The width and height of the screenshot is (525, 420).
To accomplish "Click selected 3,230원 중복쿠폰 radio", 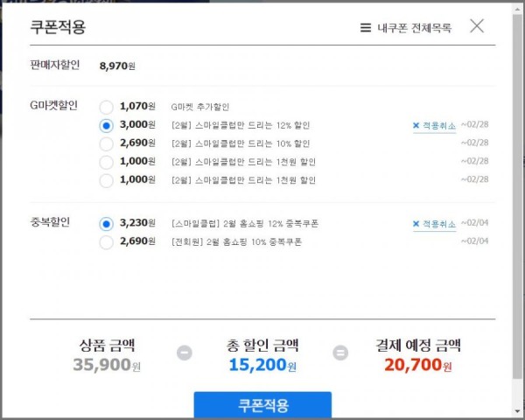I will coord(106,224).
